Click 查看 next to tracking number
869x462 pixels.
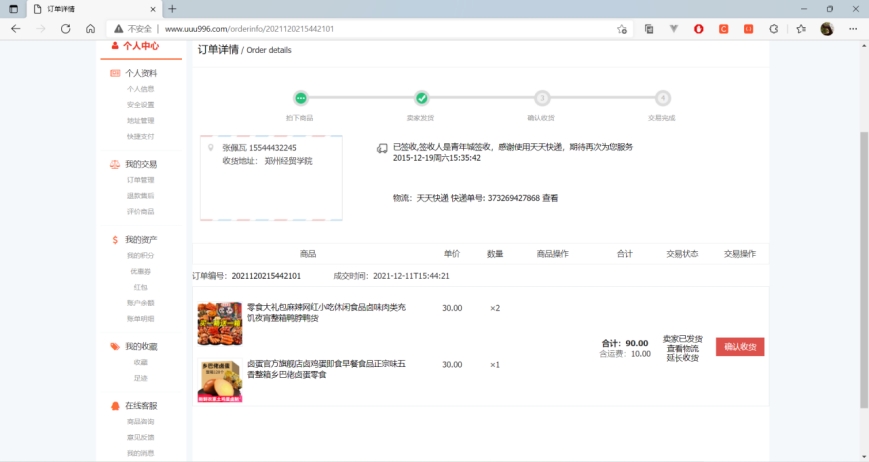point(550,198)
